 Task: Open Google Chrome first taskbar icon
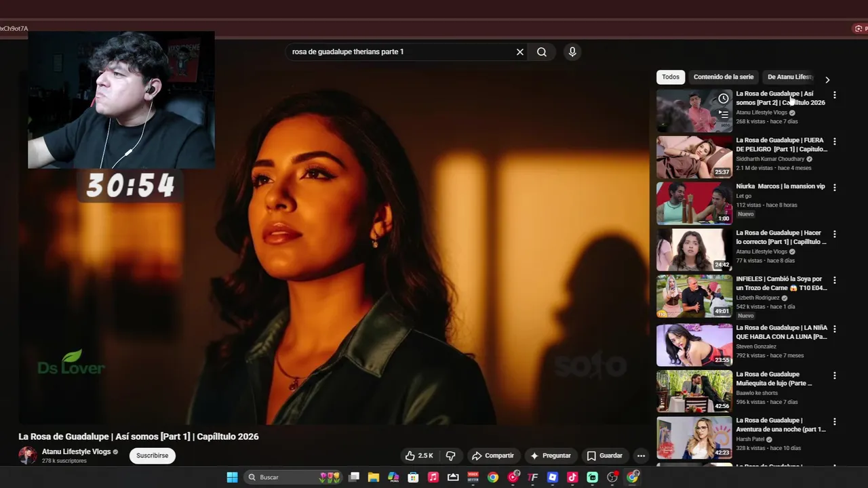[493, 477]
